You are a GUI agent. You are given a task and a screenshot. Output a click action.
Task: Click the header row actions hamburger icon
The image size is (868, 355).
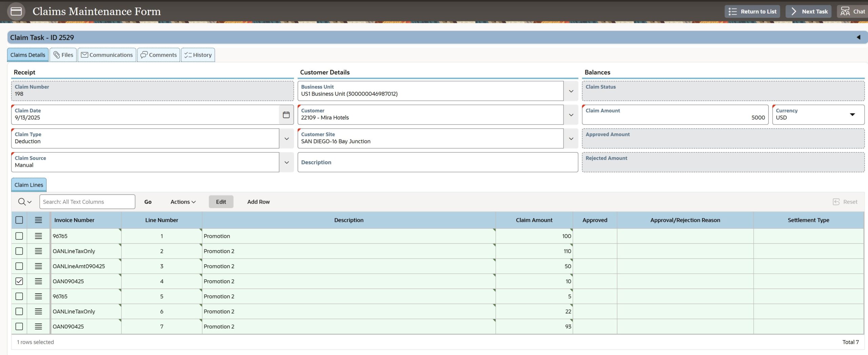coord(38,220)
